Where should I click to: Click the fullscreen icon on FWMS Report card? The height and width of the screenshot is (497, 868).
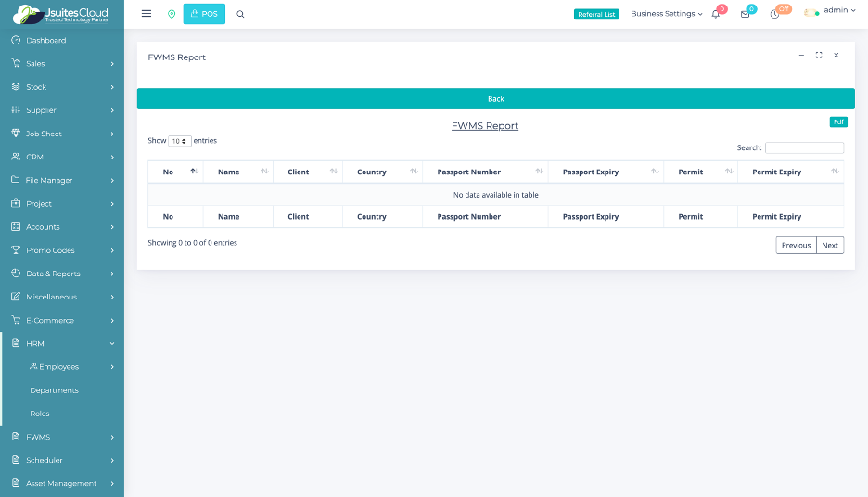click(x=819, y=56)
